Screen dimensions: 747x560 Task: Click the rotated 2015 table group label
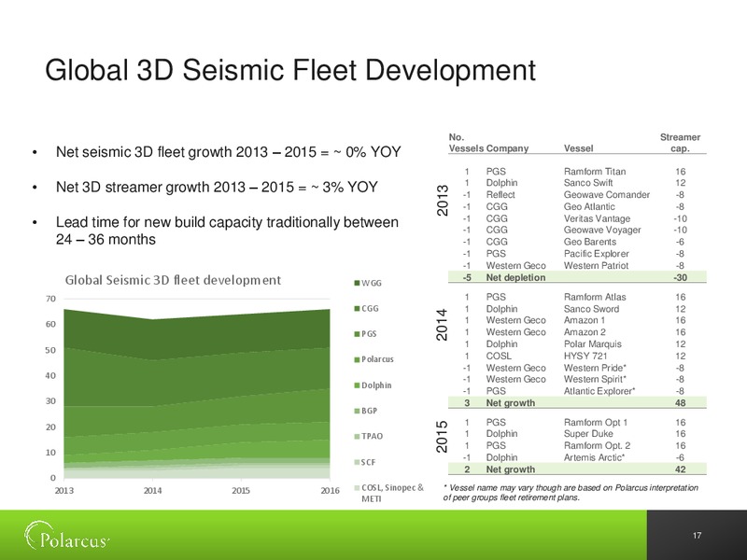tap(443, 437)
